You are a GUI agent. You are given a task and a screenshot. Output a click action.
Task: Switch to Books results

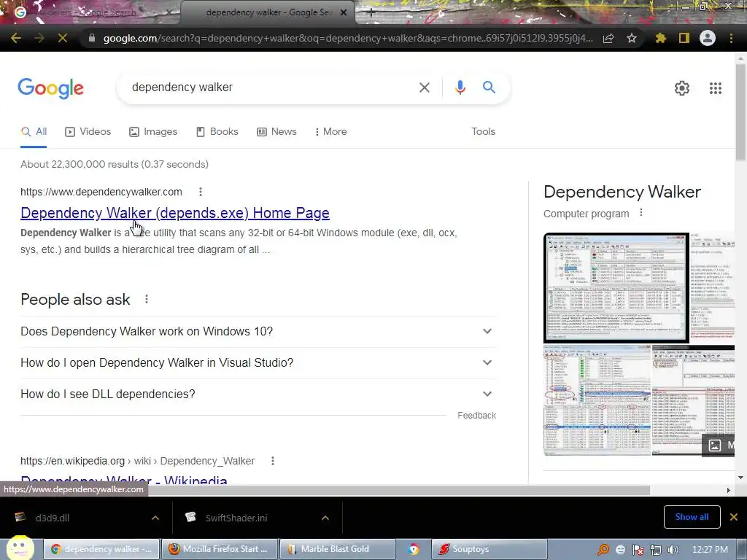coord(217,132)
